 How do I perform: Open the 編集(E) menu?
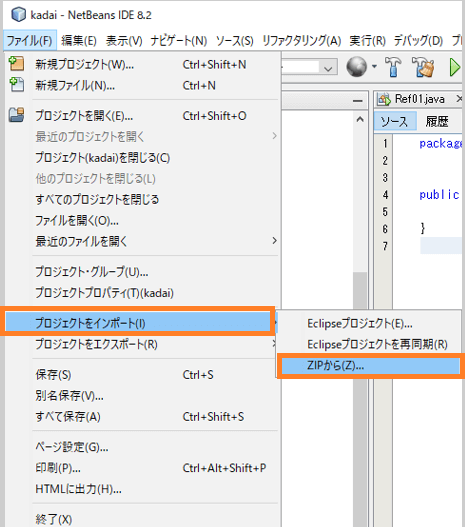(x=79, y=41)
